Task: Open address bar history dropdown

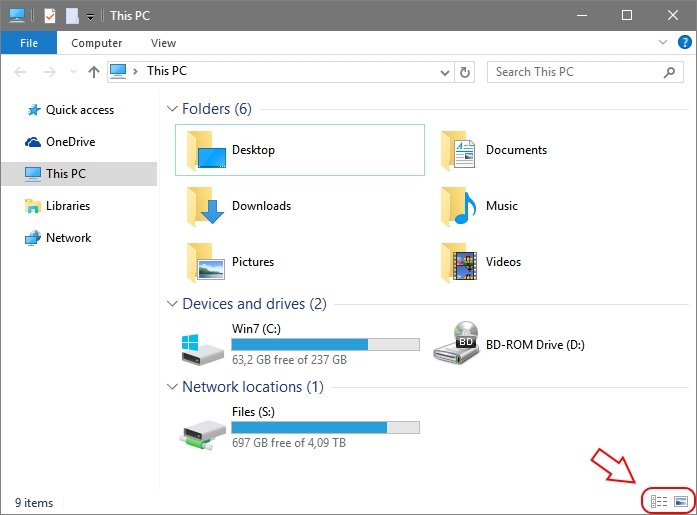Action: [445, 72]
